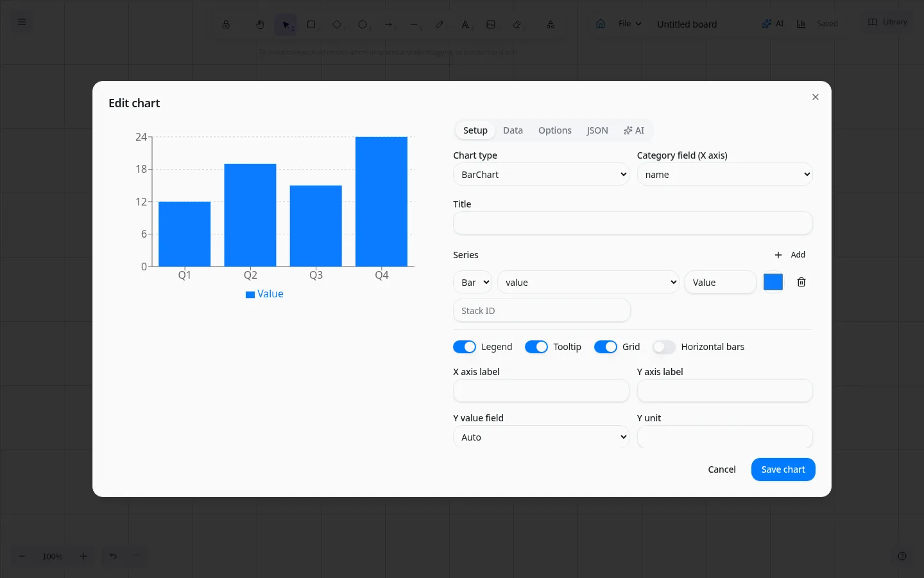Click the Home icon beside File
924x578 pixels.
pos(601,24)
